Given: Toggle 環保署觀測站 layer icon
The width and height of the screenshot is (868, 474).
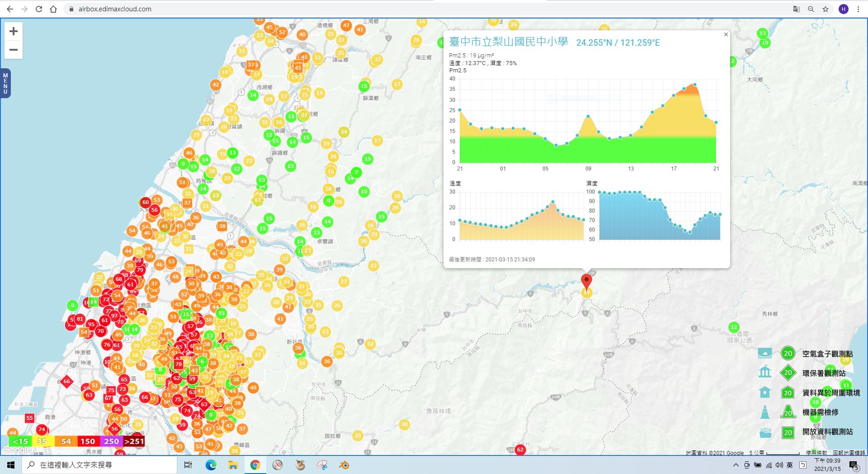Looking at the screenshot, I should click(x=765, y=373).
